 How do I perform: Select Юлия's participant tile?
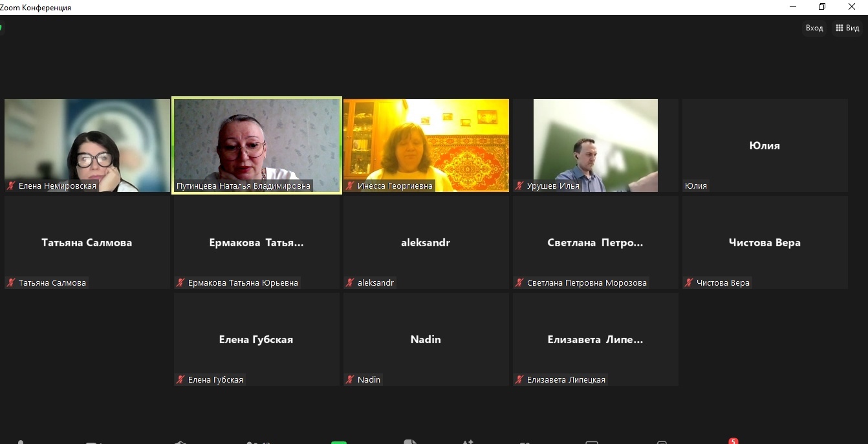click(x=765, y=145)
